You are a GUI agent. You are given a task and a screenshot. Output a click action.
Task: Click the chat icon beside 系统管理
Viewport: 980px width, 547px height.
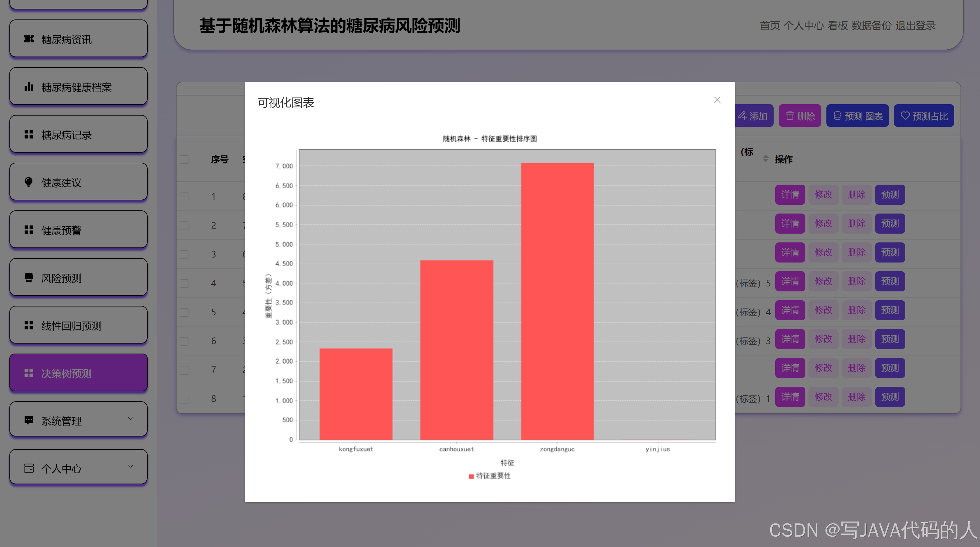tap(29, 420)
